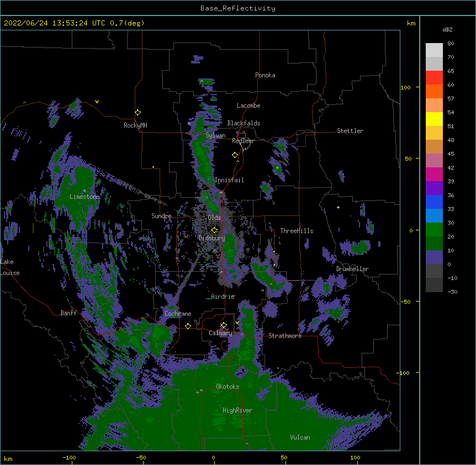Select the RedDeer city label
476x465 pixels.
pyautogui.click(x=243, y=141)
